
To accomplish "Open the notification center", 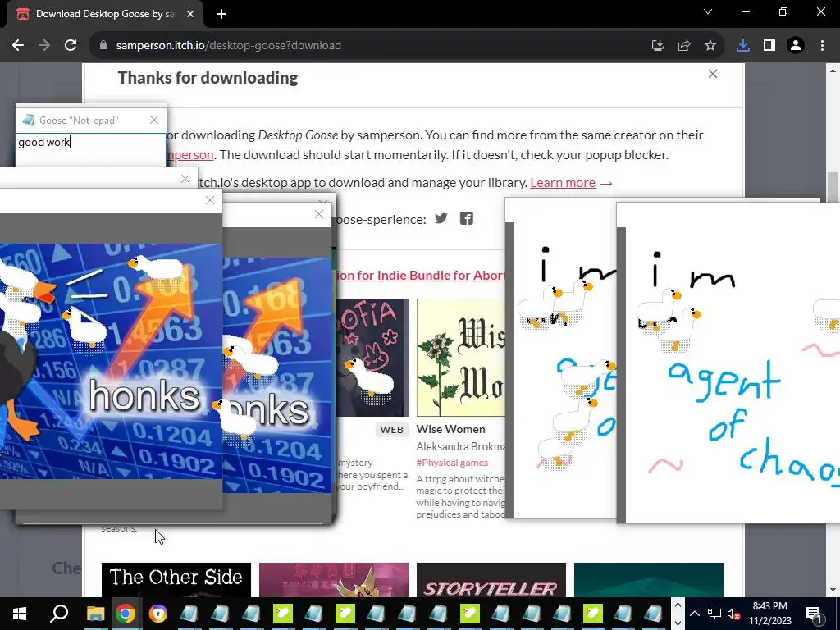I will (815, 614).
